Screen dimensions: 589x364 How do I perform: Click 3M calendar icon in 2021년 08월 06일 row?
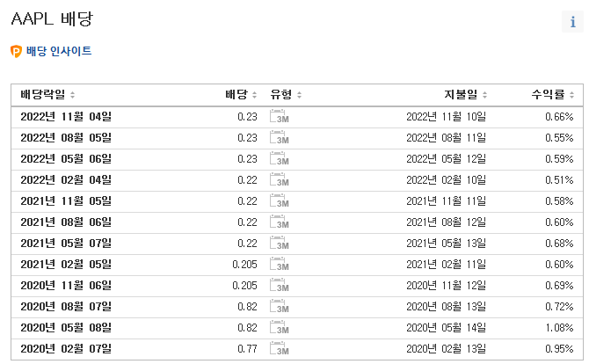click(x=279, y=222)
